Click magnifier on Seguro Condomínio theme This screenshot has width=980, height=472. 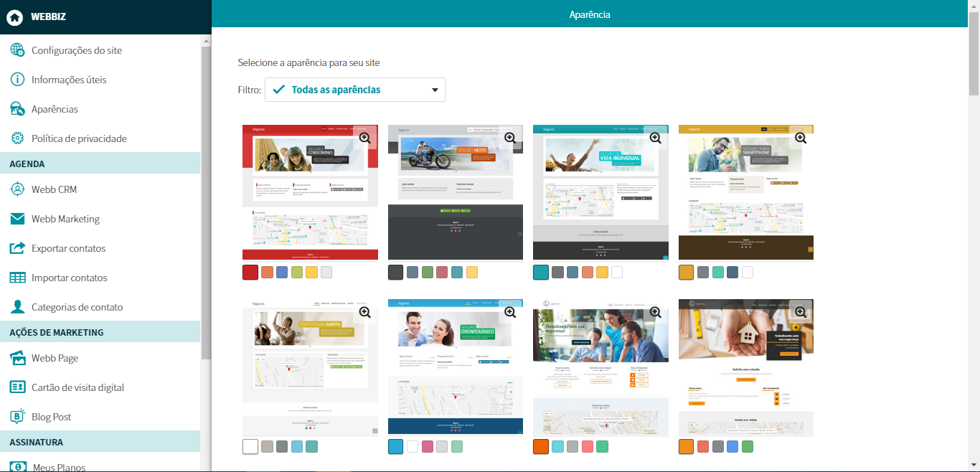pos(364,138)
